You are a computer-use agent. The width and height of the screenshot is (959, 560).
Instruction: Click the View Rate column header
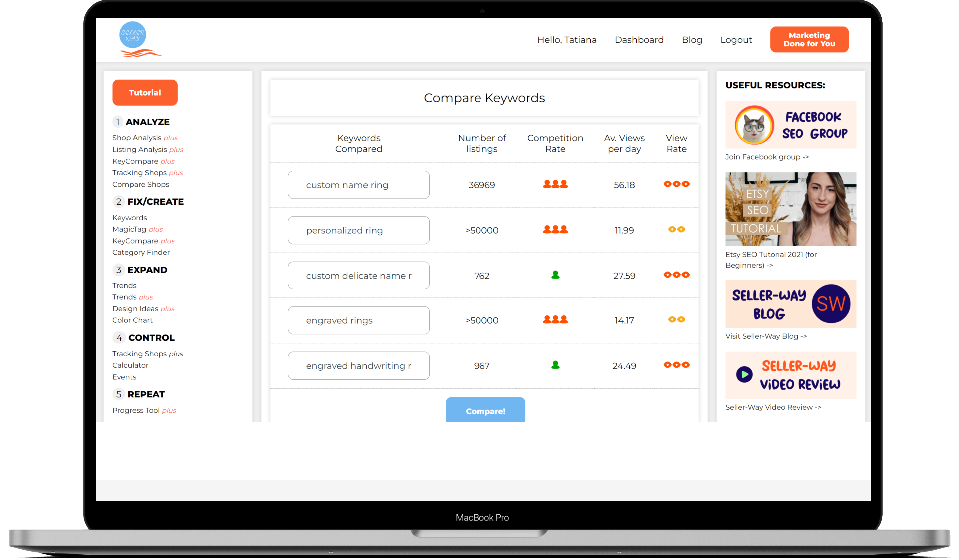click(x=676, y=143)
